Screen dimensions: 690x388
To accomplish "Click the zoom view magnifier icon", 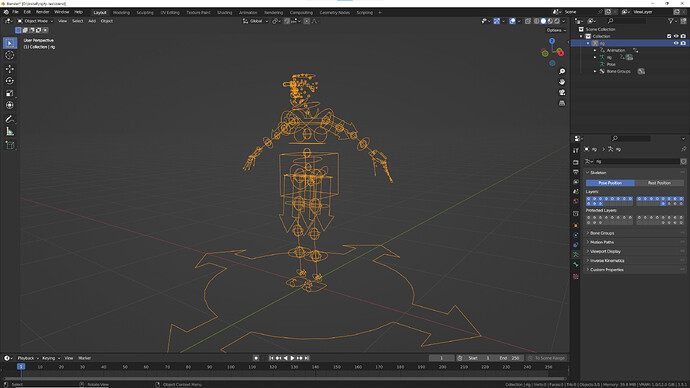I will [562, 71].
